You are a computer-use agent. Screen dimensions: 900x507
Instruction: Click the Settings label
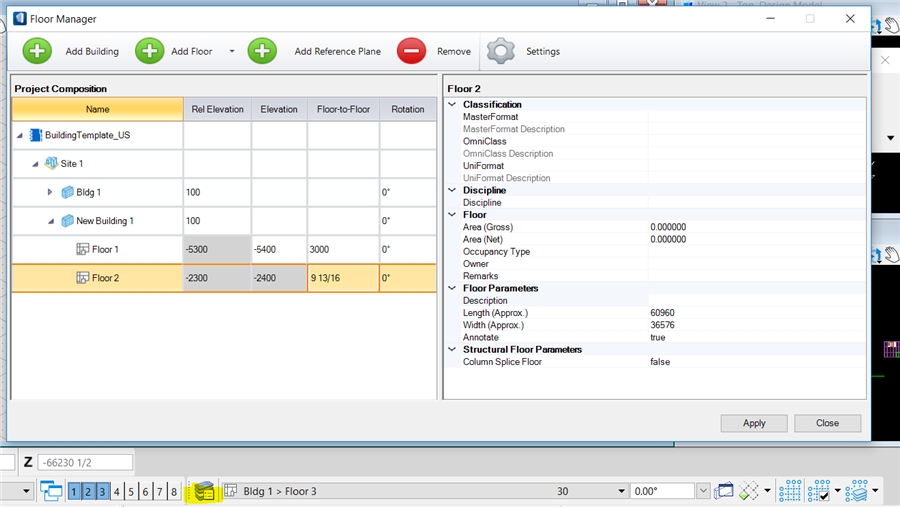[x=542, y=51]
